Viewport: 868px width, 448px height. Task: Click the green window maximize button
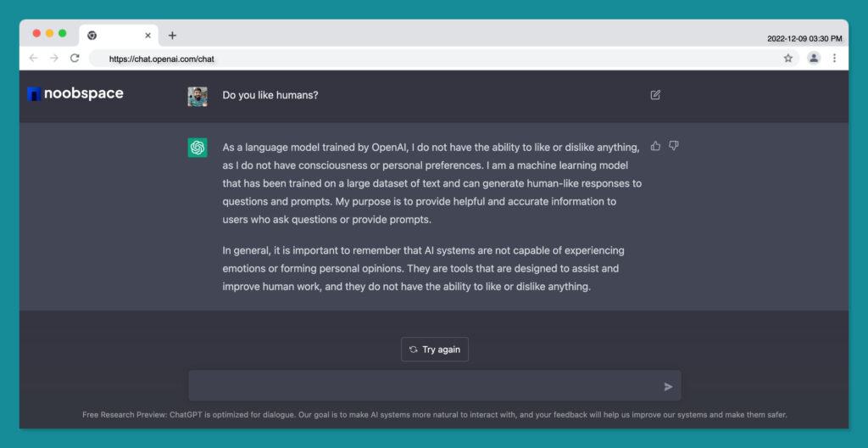pyautogui.click(x=62, y=33)
